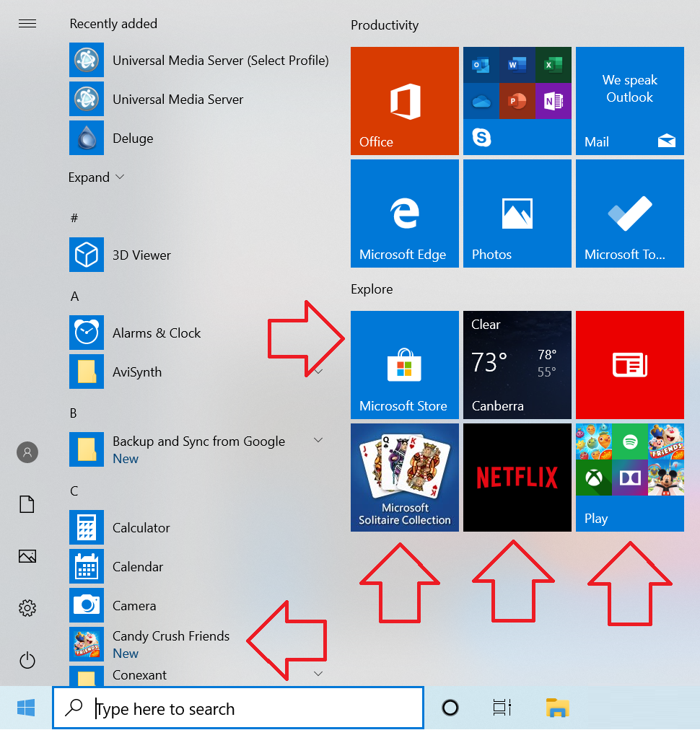Click the Windows Start button
Image resolution: width=700 pixels, height=730 pixels.
coord(26,708)
